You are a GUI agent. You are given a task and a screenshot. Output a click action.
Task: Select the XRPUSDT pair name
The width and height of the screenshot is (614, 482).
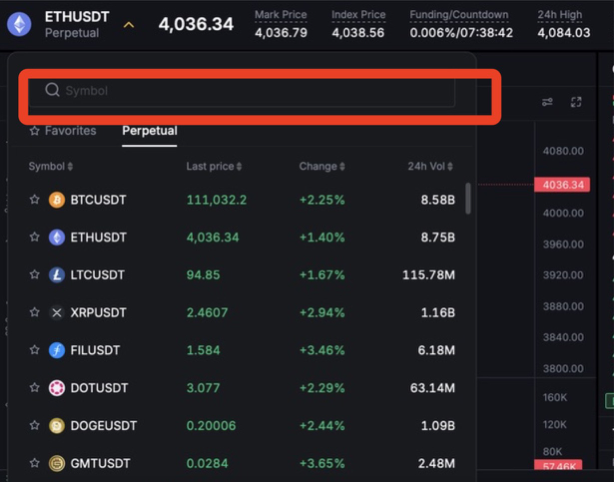[x=98, y=312]
